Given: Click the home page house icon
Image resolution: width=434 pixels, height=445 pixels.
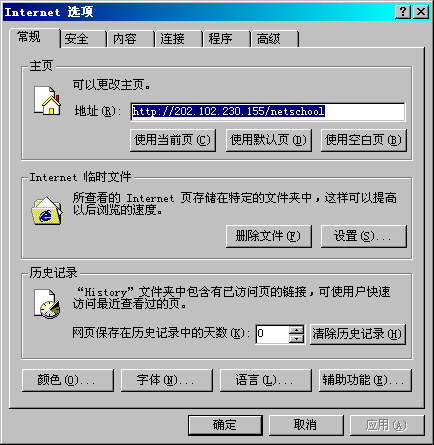Looking at the screenshot, I should pos(47,101).
